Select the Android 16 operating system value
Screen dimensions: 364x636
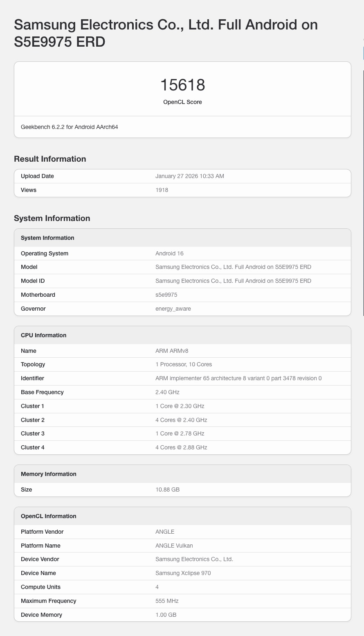[169, 253]
